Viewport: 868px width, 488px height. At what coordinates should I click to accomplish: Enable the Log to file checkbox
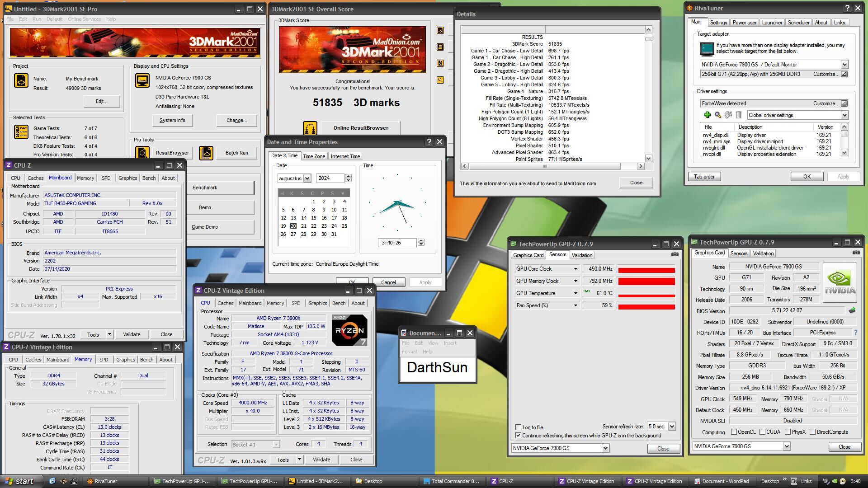pos(519,427)
